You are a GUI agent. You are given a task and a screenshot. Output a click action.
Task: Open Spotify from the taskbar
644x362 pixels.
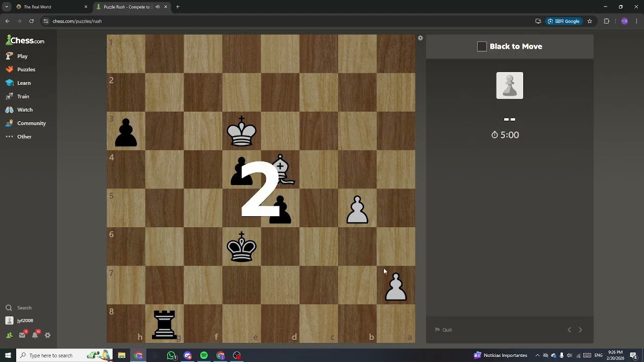pyautogui.click(x=204, y=355)
